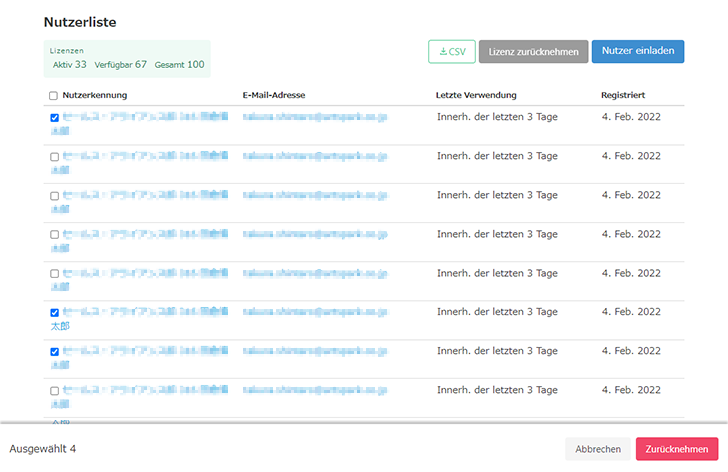
Task: Check the third user row checkbox
Action: pyautogui.click(x=54, y=196)
